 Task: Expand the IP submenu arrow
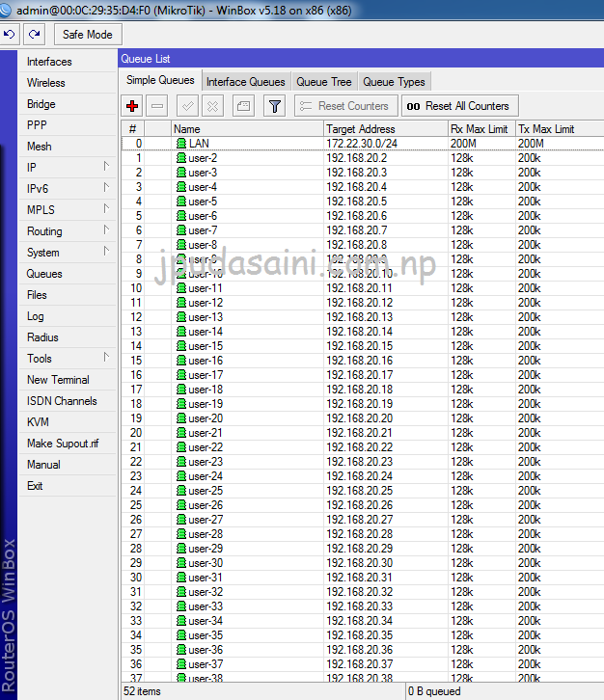tap(106, 166)
